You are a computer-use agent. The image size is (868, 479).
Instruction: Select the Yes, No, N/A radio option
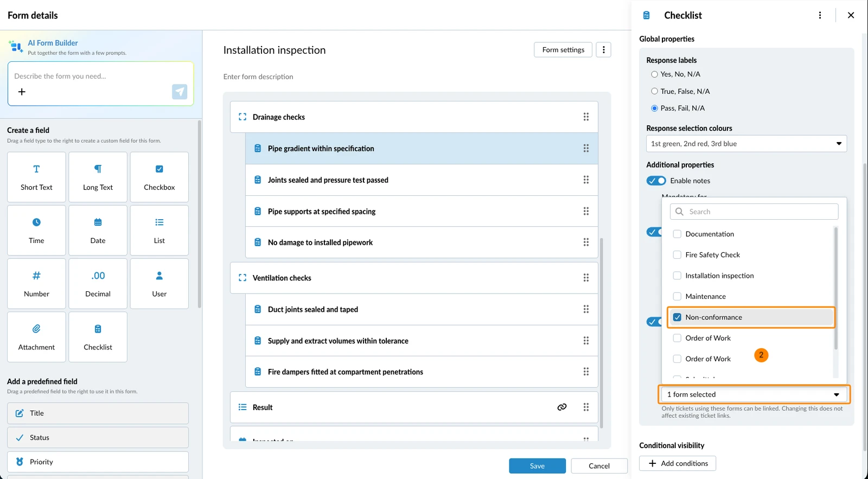click(x=654, y=74)
